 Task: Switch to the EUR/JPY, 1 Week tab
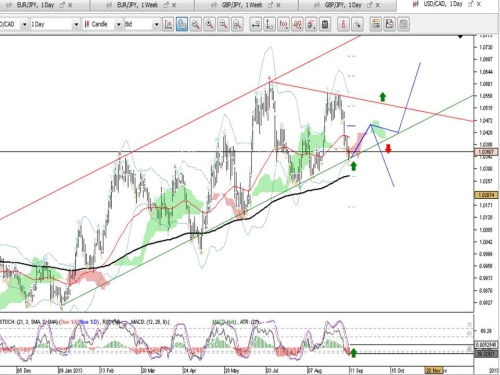[137, 5]
